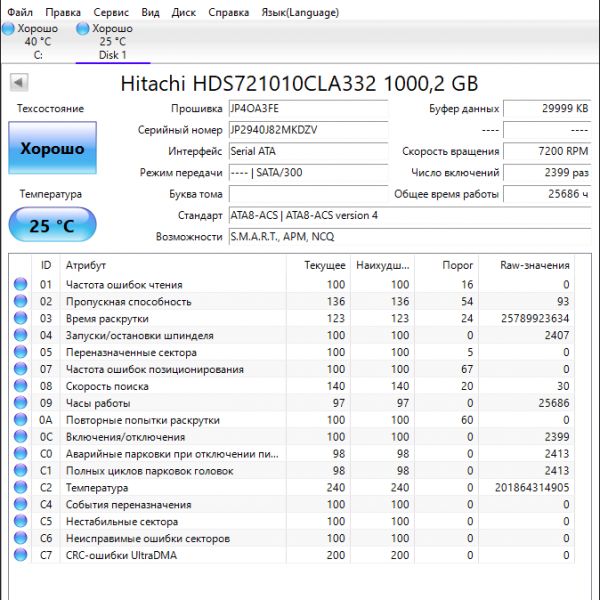The image size is (600, 600).
Task: Open the Справка menu
Action: pos(228,12)
